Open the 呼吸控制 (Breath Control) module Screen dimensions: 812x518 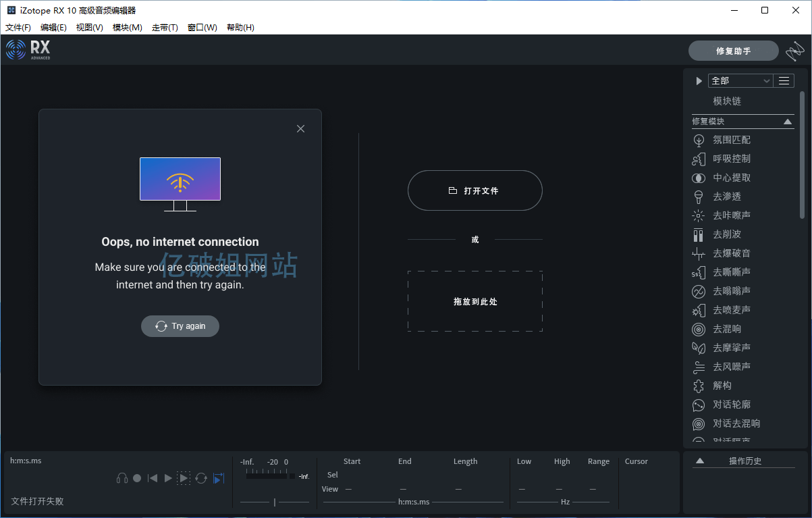(x=731, y=159)
